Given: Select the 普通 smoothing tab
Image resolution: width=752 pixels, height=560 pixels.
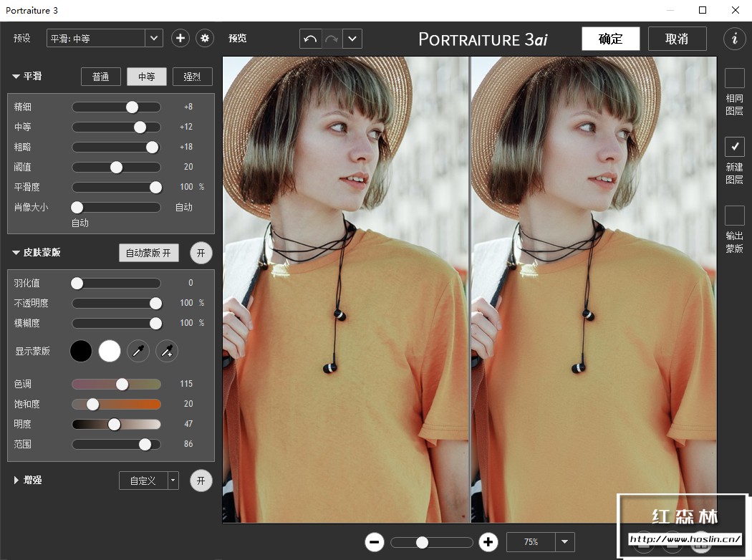Looking at the screenshot, I should click(101, 77).
